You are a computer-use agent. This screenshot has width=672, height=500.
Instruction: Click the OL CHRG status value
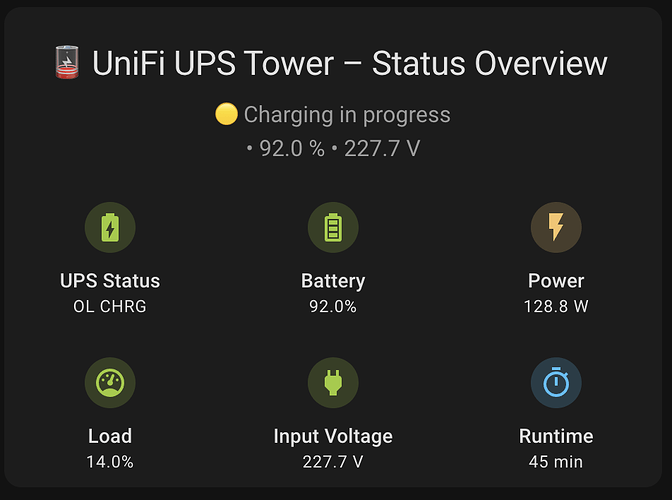(x=110, y=306)
